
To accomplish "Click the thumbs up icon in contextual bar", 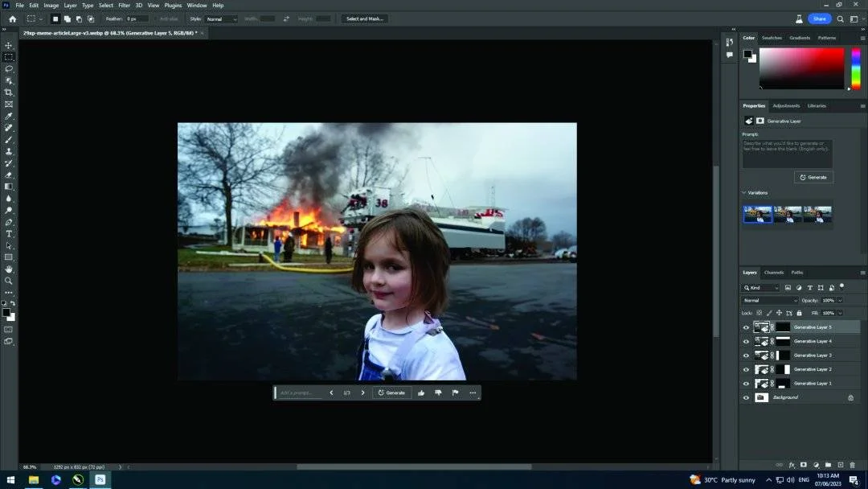I will pos(421,392).
